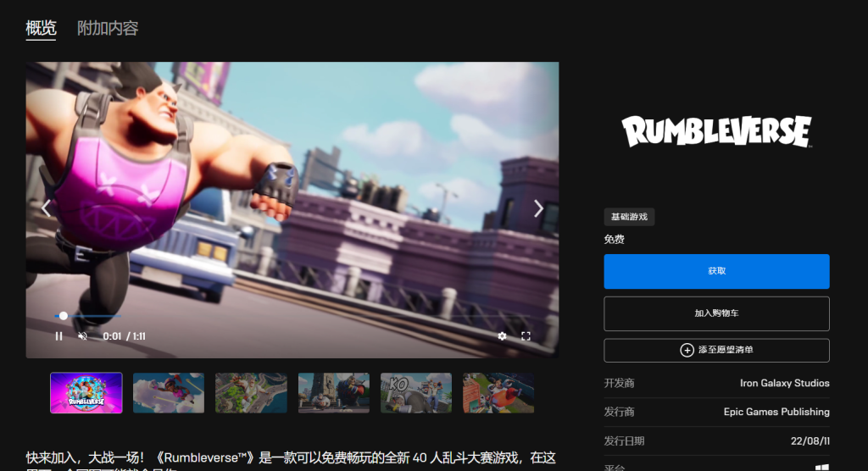Click the blue 获取 button
Viewport: 868px width, 471px height.
716,271
